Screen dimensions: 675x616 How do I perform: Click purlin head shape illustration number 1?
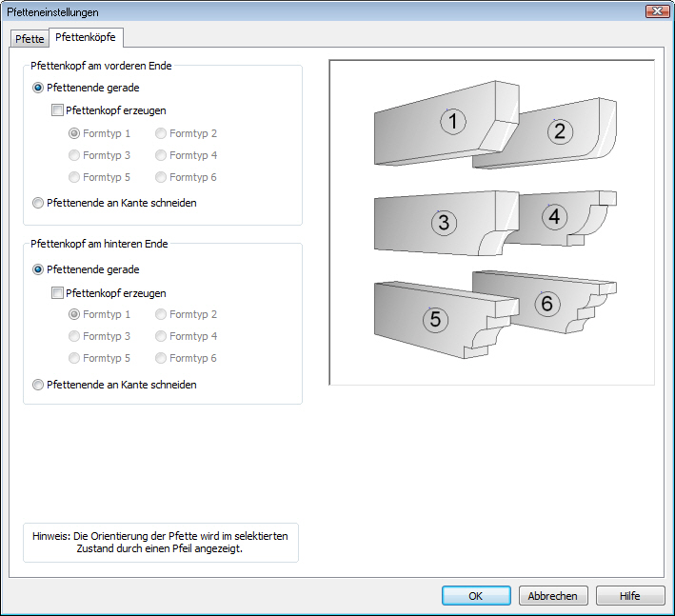446,123
